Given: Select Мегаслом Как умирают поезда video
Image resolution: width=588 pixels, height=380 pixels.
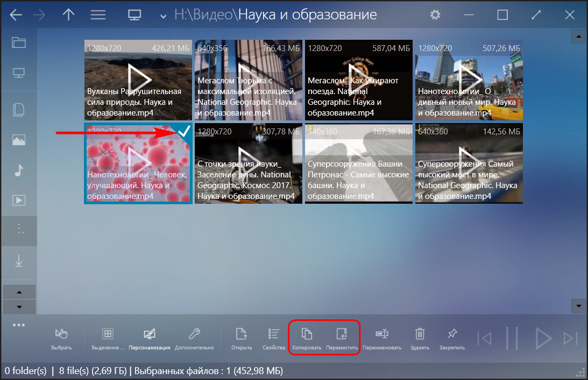Looking at the screenshot, I should coord(358,80).
